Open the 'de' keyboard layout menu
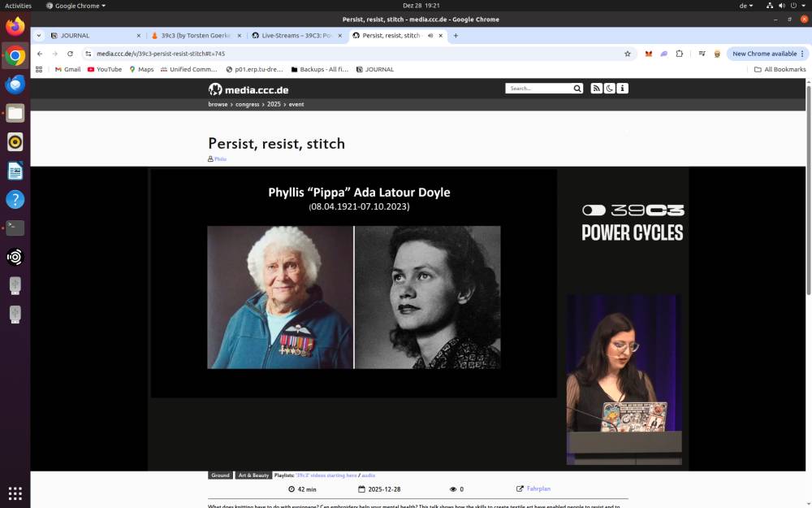The width and height of the screenshot is (812, 508). 745,6
